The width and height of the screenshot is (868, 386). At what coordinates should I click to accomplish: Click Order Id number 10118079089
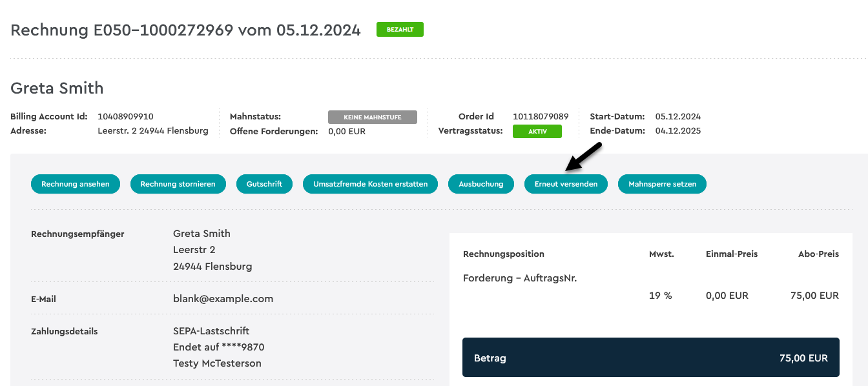(x=541, y=117)
